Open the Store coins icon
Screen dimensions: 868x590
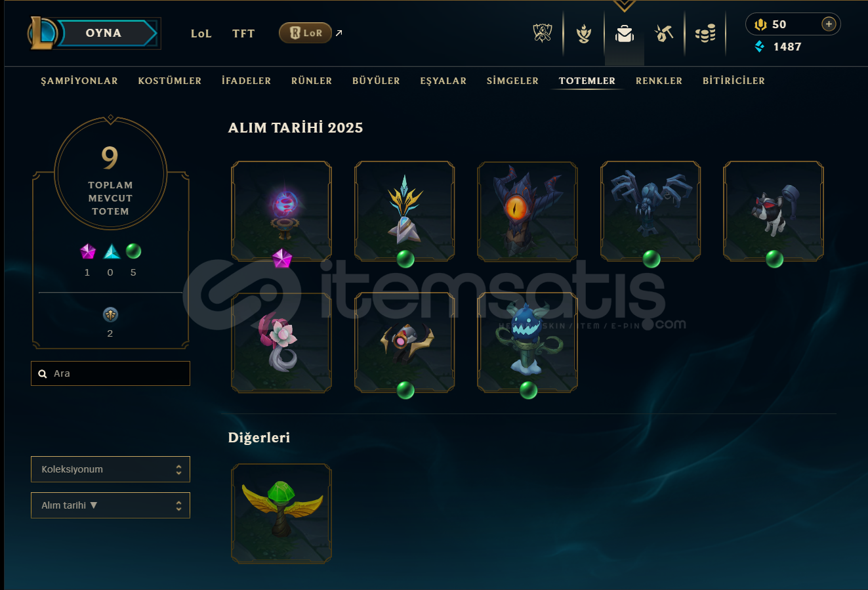tap(705, 33)
